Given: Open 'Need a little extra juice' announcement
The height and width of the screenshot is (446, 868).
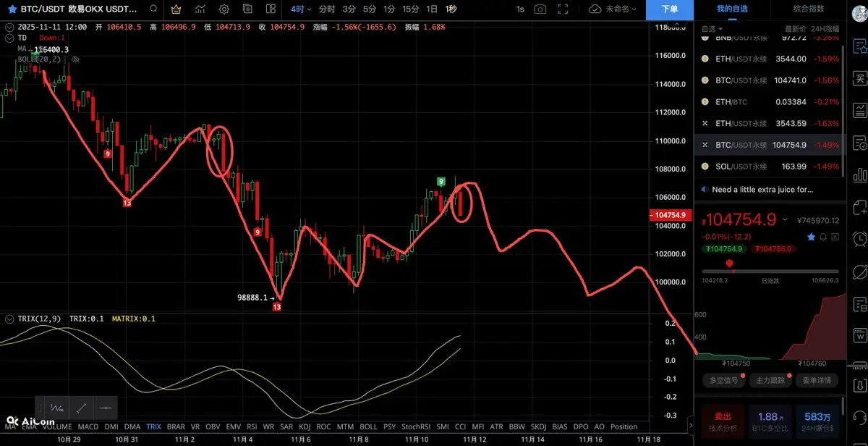Looking at the screenshot, I should coord(762,190).
